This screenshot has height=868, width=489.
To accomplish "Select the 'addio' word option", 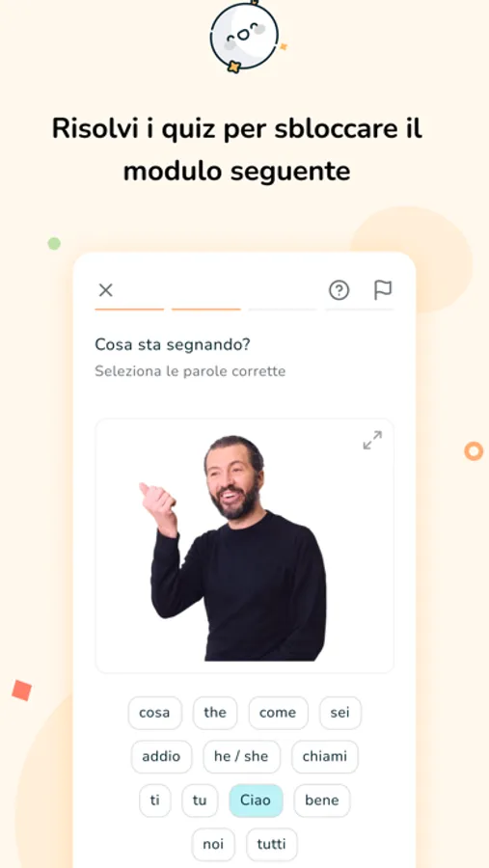I will click(x=161, y=756).
